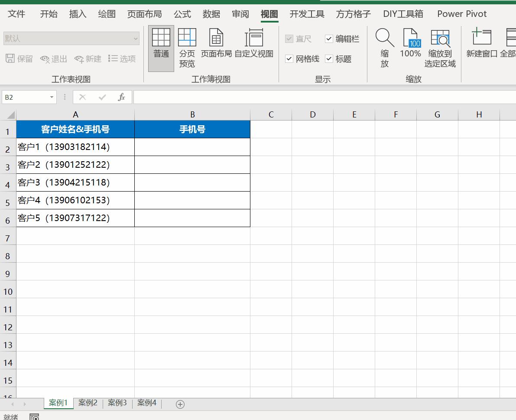Toggle the Formula Bar (编辑栏) checkbox
516x420 pixels.
[329, 39]
